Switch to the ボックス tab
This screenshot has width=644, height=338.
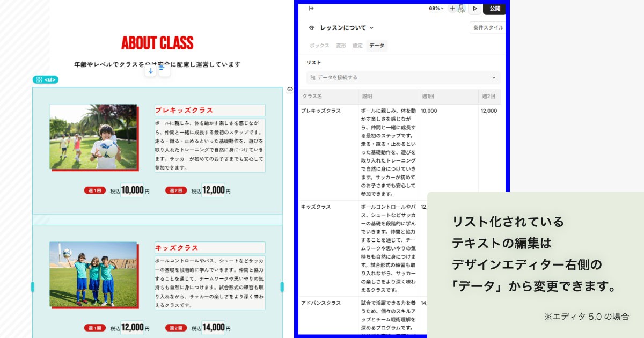[319, 46]
